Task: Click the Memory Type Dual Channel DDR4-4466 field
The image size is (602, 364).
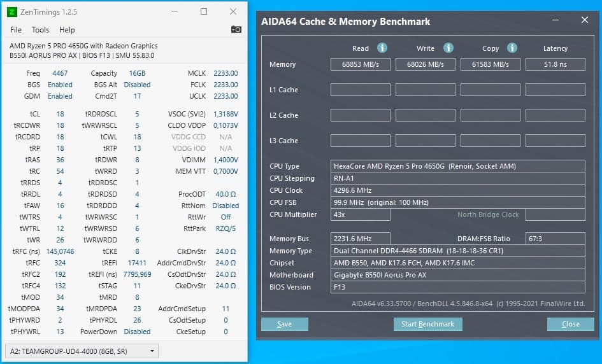Action: click(457, 251)
